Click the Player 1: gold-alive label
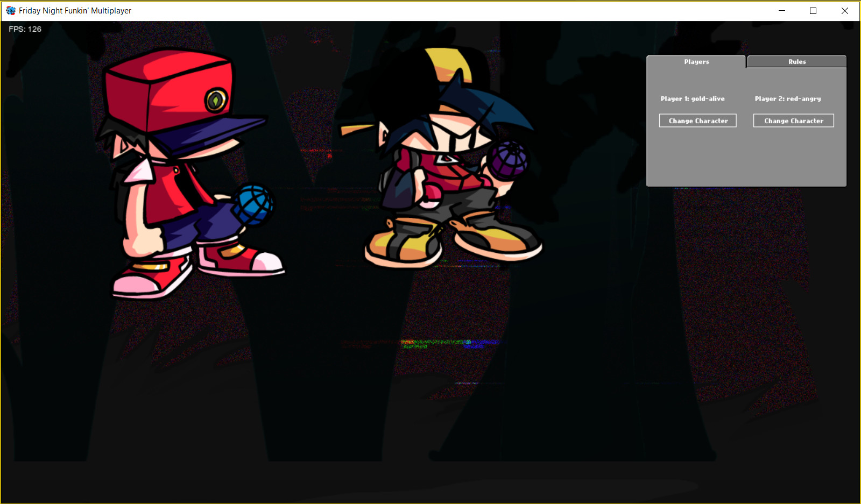 pos(693,99)
